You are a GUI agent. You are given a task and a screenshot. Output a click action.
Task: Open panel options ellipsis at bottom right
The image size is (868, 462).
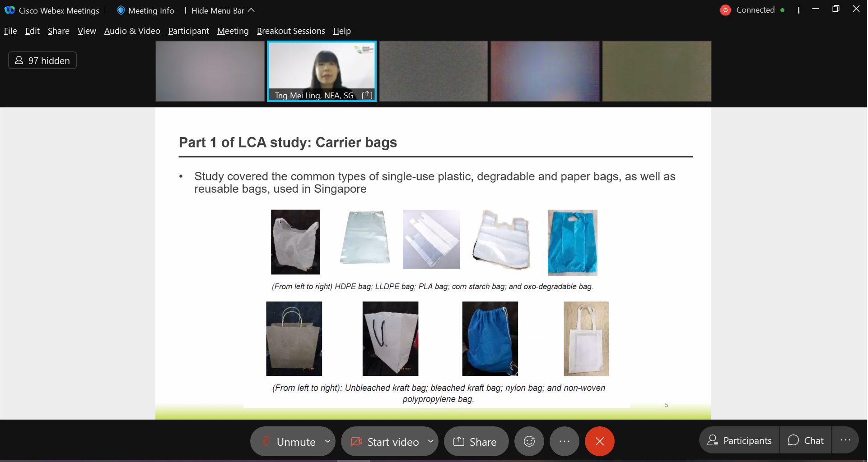coord(845,440)
